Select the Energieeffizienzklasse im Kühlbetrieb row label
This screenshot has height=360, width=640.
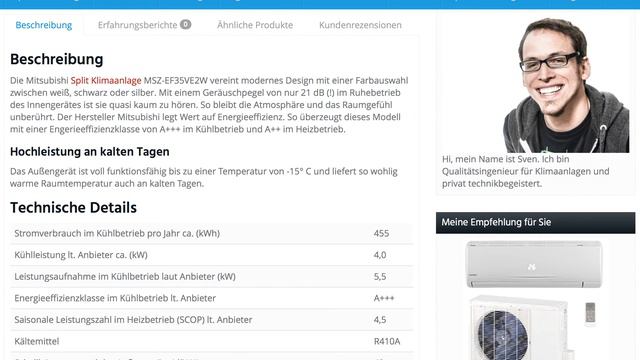coord(115,298)
